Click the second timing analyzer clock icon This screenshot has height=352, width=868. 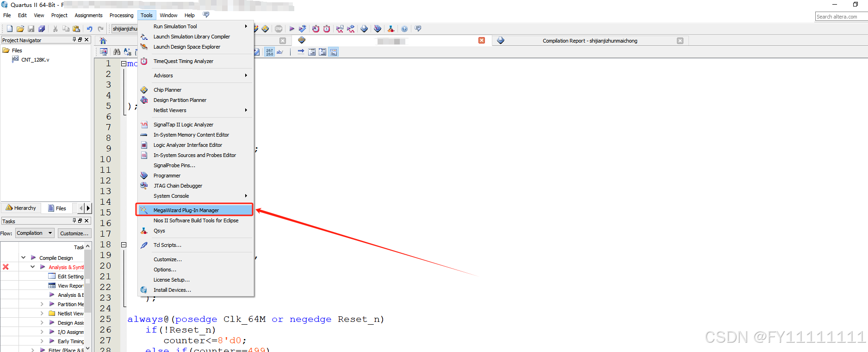click(327, 29)
